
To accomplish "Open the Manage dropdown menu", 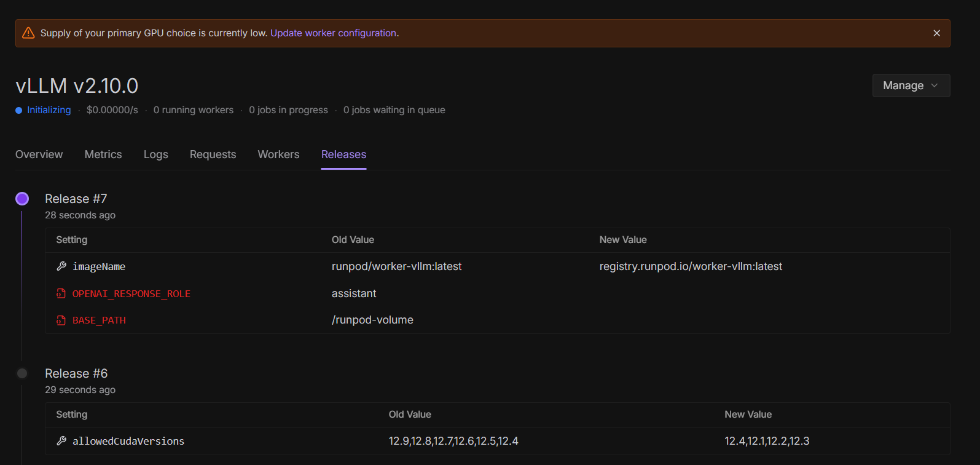I will [903, 85].
